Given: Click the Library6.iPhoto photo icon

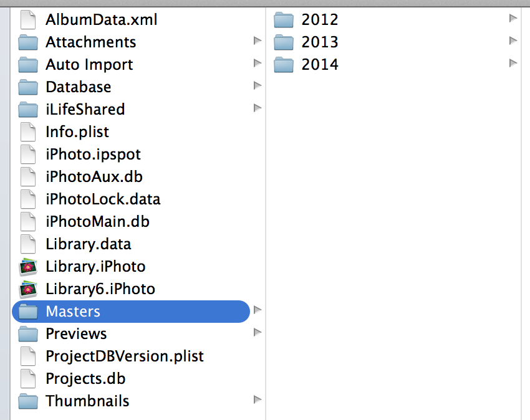Looking at the screenshot, I should coord(28,289).
